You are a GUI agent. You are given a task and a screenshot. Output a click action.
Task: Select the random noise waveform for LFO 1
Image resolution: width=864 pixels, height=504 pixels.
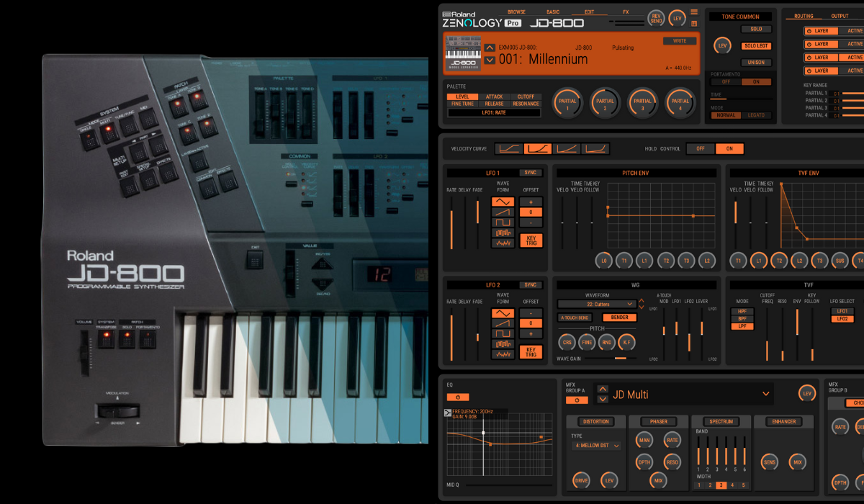click(x=503, y=243)
